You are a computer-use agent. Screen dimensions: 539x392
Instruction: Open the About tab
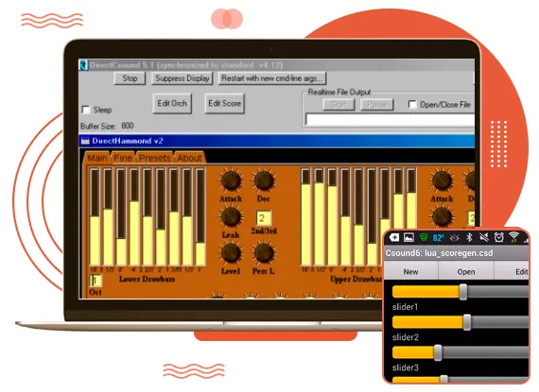(189, 158)
